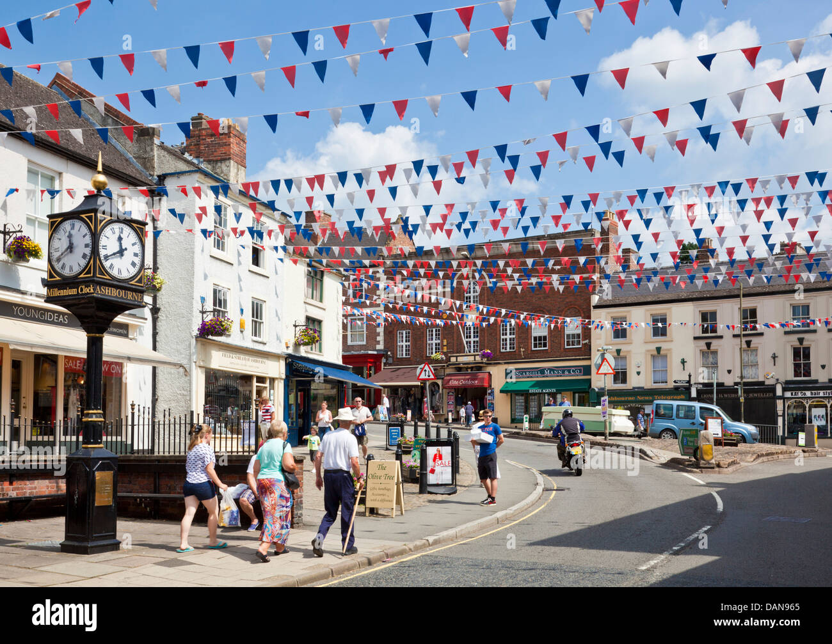Click the alamy logo in the bottom bar
This screenshot has height=644, width=832.
64,615
